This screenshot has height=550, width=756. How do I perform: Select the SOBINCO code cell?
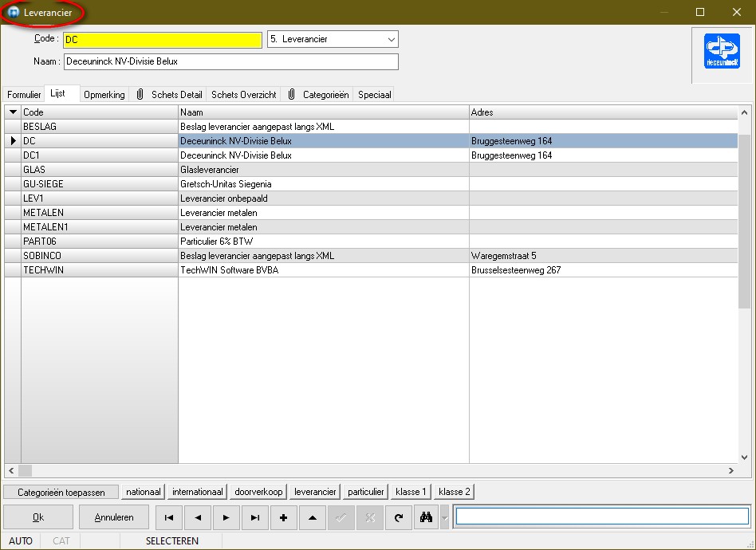pos(100,256)
